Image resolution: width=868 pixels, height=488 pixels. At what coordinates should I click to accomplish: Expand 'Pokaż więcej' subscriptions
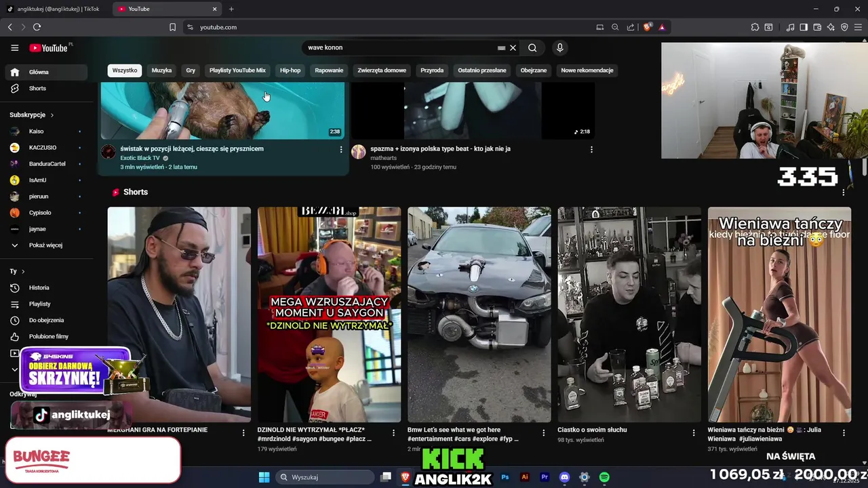pyautogui.click(x=46, y=245)
